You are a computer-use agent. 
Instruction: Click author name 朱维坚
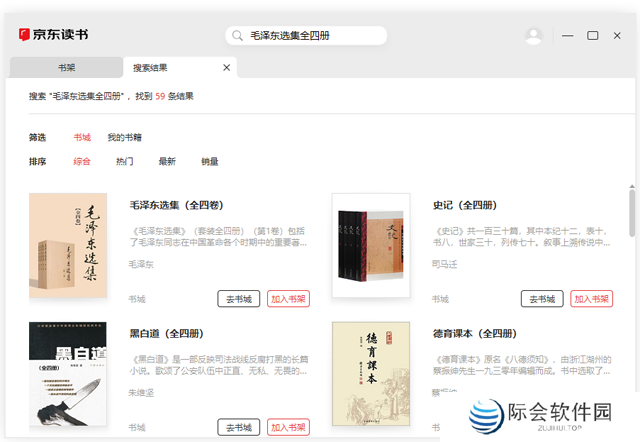[141, 393]
